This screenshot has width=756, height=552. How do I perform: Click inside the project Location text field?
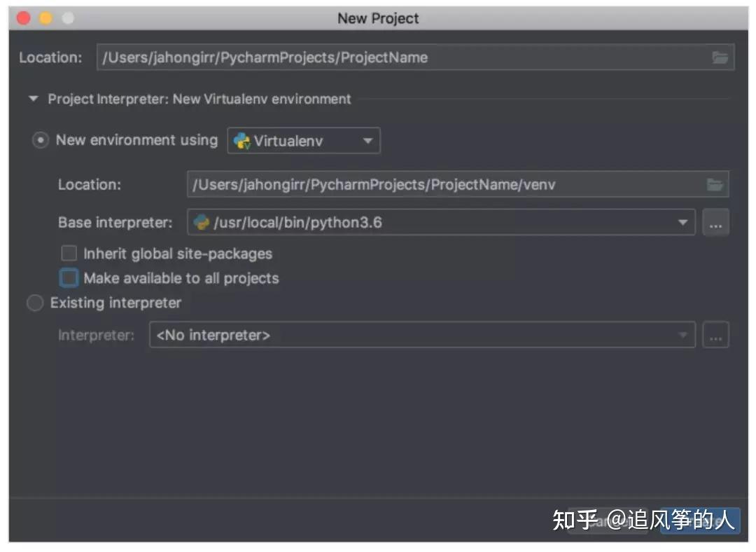coord(350,58)
